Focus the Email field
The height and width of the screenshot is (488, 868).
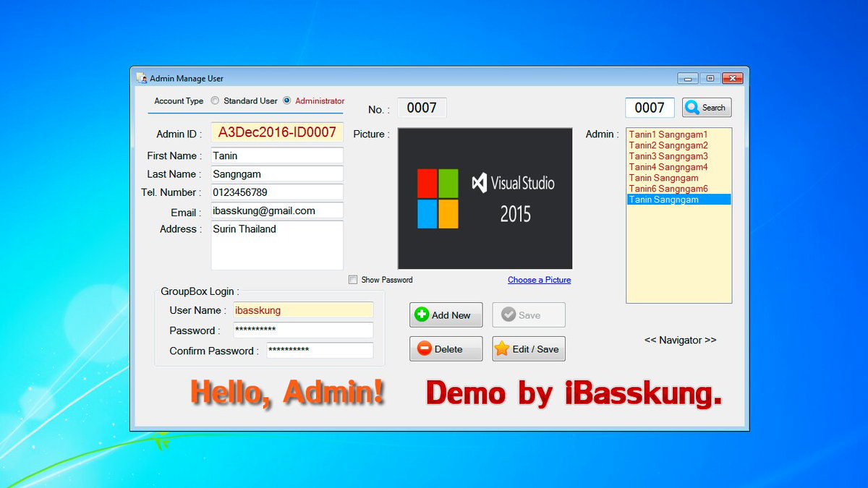point(277,211)
